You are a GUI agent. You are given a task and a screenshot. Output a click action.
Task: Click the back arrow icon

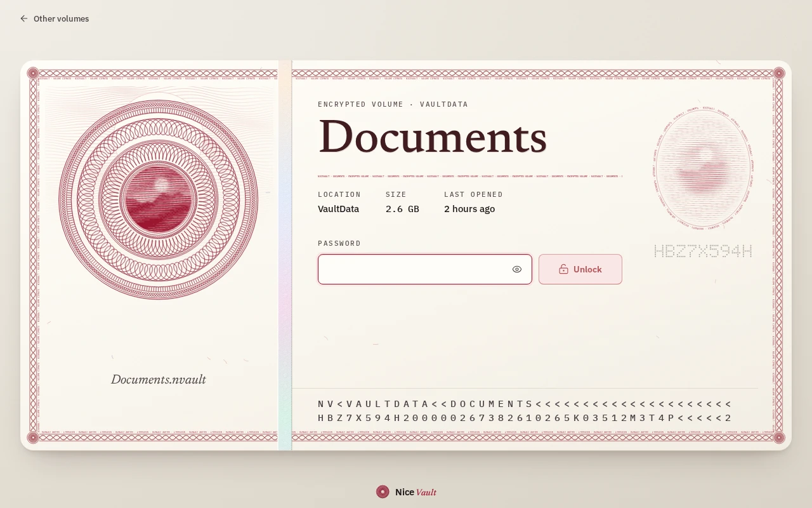coord(24,18)
